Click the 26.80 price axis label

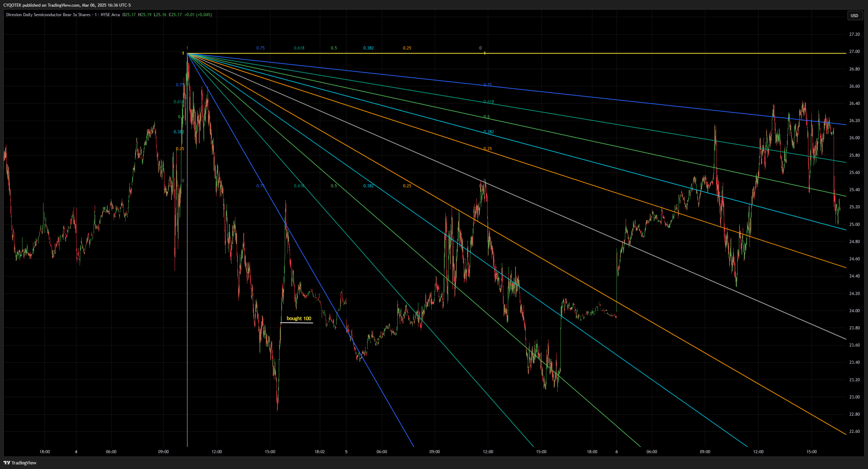click(x=854, y=69)
